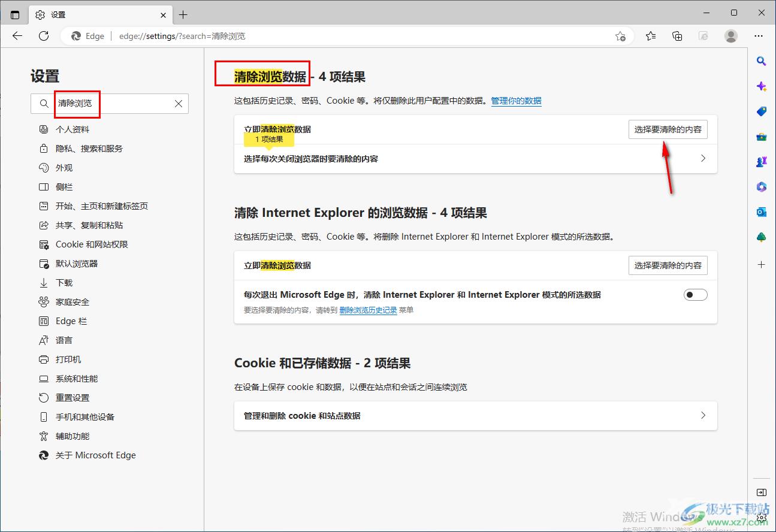Screen dimensions: 776x532
Task: Open sidebar Outlook icon
Action: tap(762, 212)
